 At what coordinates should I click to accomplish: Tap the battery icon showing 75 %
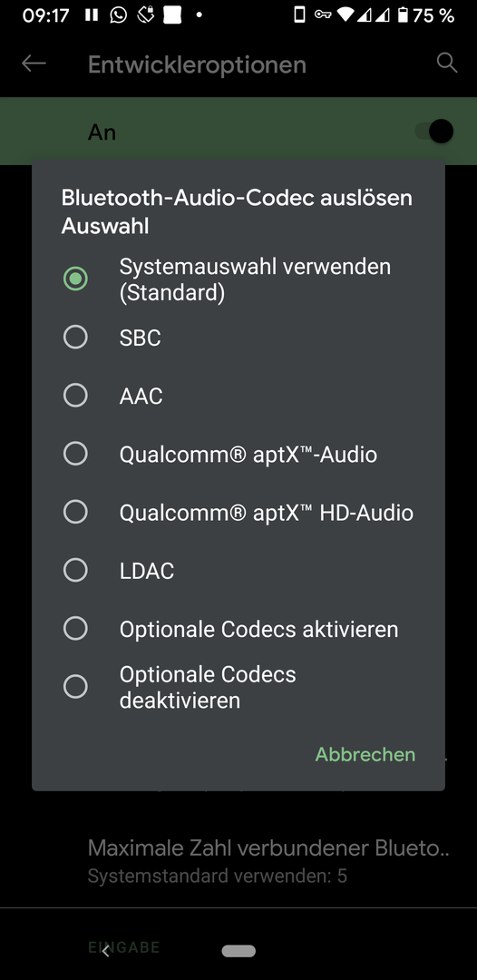tap(404, 15)
